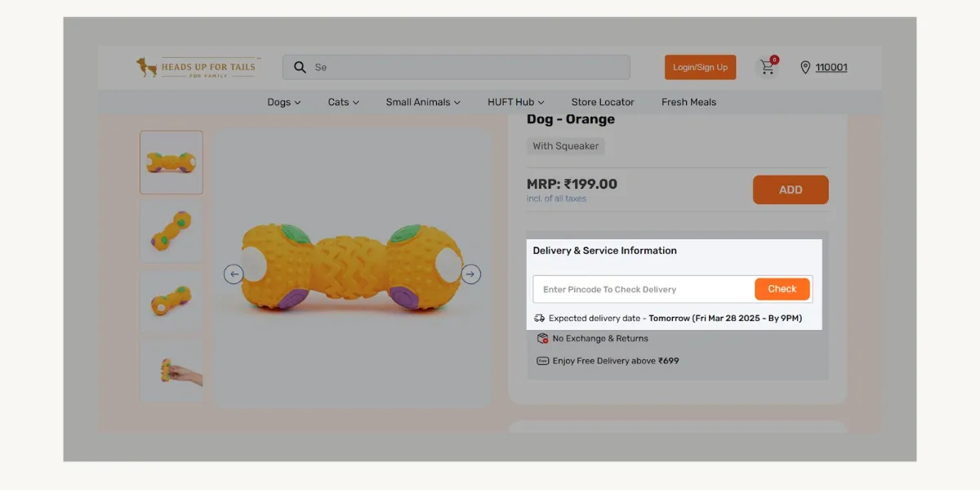Open the Small Animals dropdown

(423, 101)
